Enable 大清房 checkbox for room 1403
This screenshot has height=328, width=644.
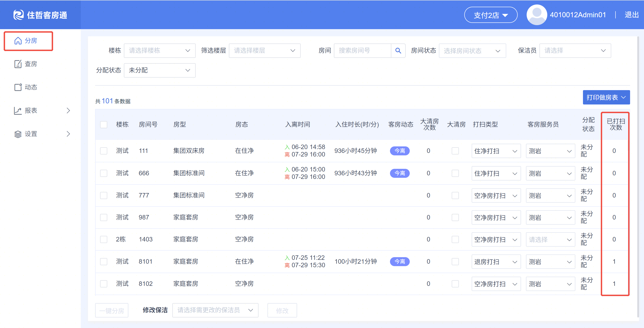point(455,239)
